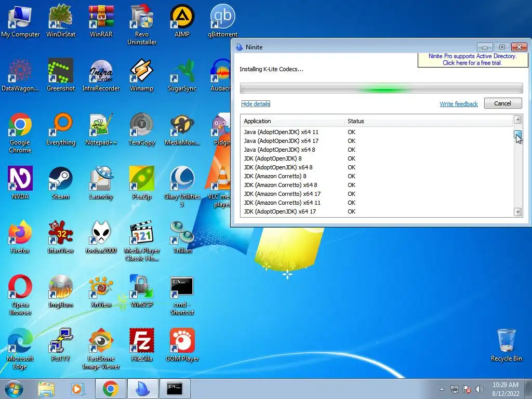Switch to Chrome in the taskbar

(111, 389)
